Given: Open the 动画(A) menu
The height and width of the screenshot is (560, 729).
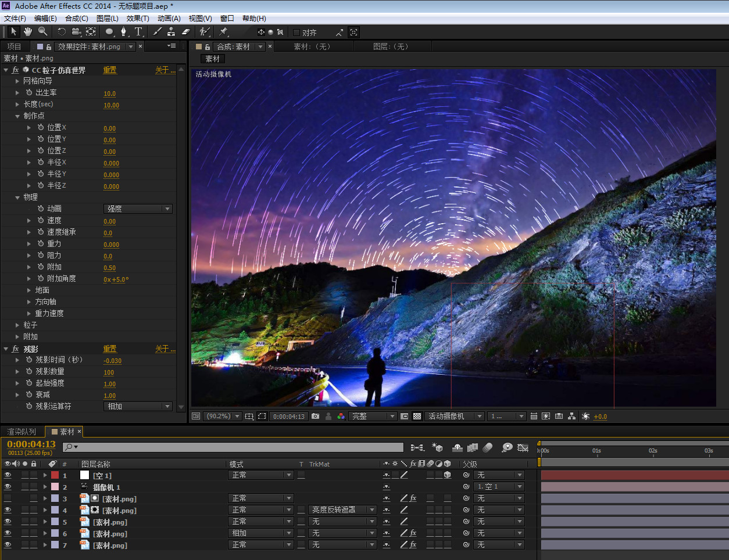Looking at the screenshot, I should tap(169, 19).
